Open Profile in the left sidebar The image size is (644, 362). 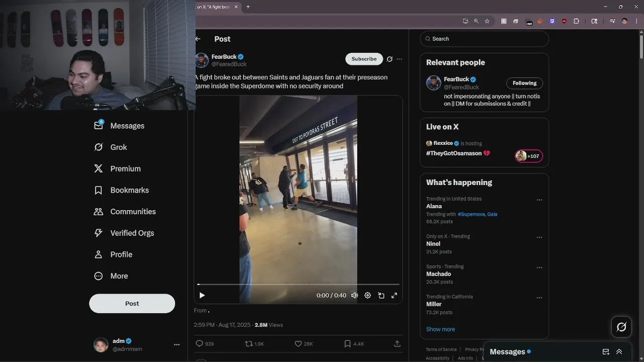pyautogui.click(x=113, y=254)
